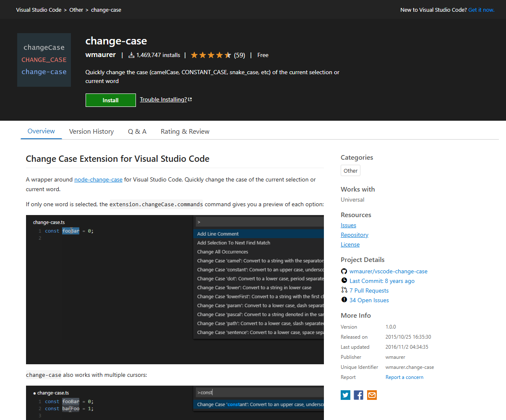
Task: Click the change-case extension title
Action: tap(116, 41)
